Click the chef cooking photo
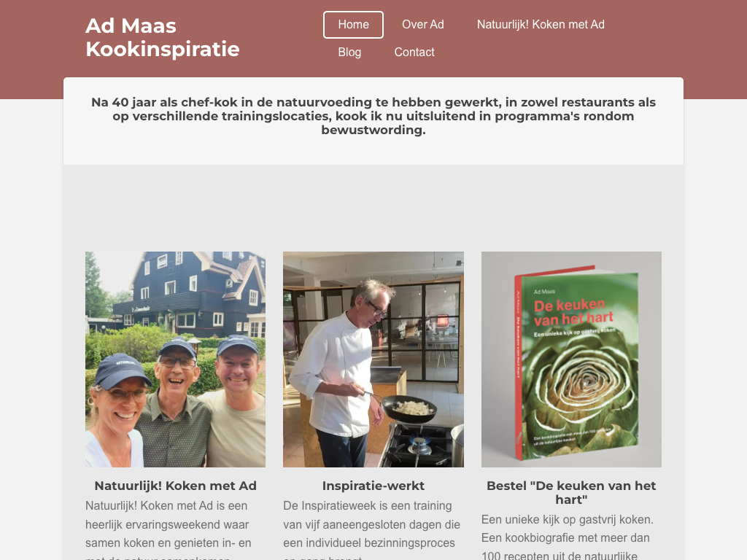This screenshot has height=560, width=747. 373,359
